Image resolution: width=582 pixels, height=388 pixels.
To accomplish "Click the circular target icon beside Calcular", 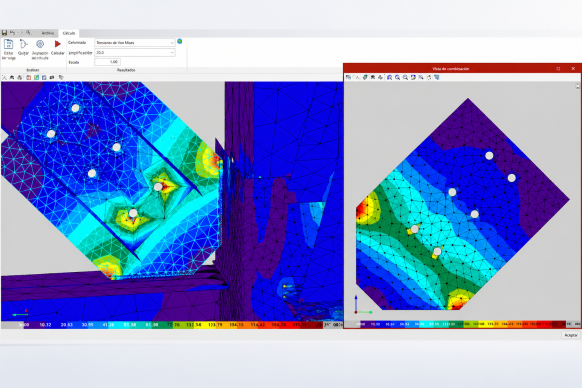I will 40,44.
